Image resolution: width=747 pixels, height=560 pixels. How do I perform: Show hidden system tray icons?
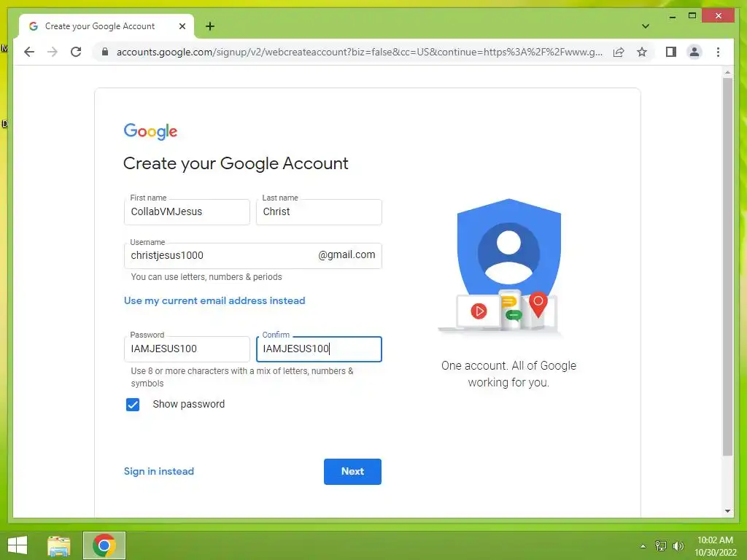click(643, 546)
